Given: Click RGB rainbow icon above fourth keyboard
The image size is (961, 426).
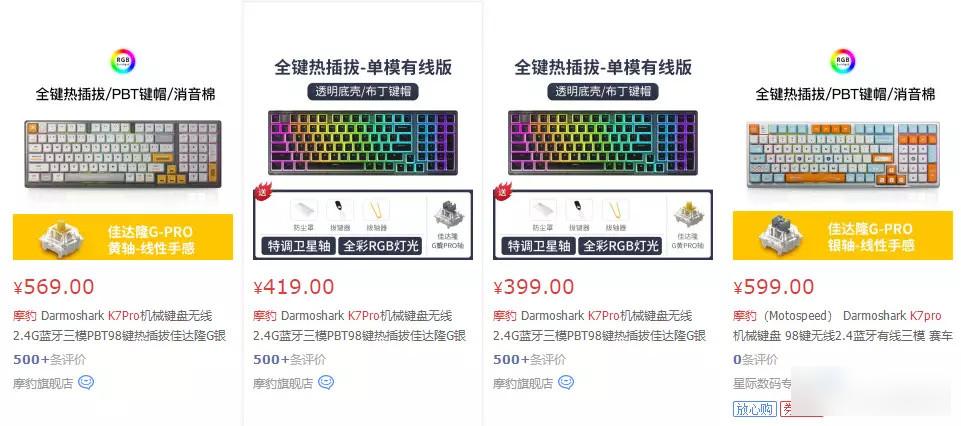Looking at the screenshot, I should coord(843,61).
